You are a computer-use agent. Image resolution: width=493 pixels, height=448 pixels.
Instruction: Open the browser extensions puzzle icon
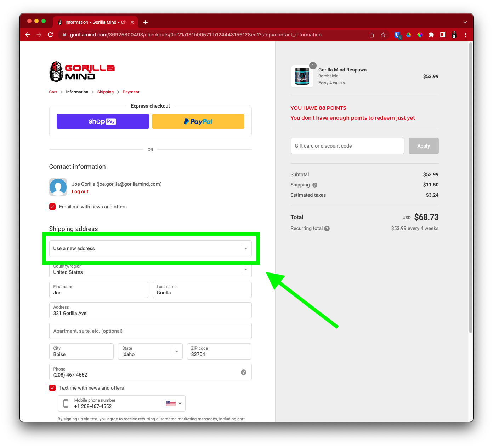[431, 35]
